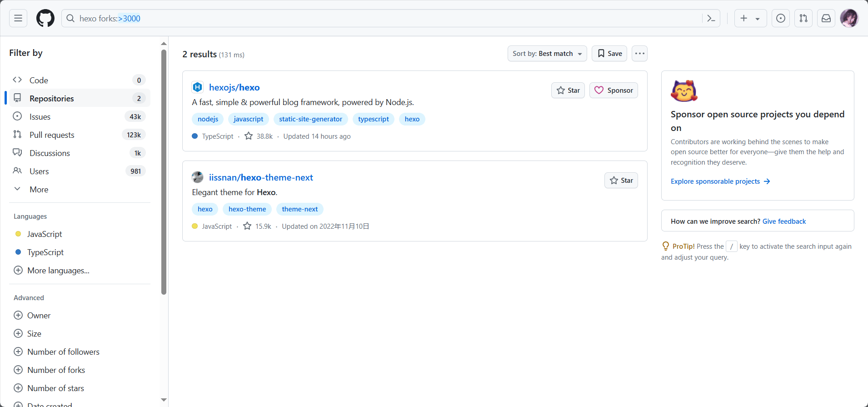The height and width of the screenshot is (407, 868).
Task: Open the issues icon in header
Action: pyautogui.click(x=781, y=18)
